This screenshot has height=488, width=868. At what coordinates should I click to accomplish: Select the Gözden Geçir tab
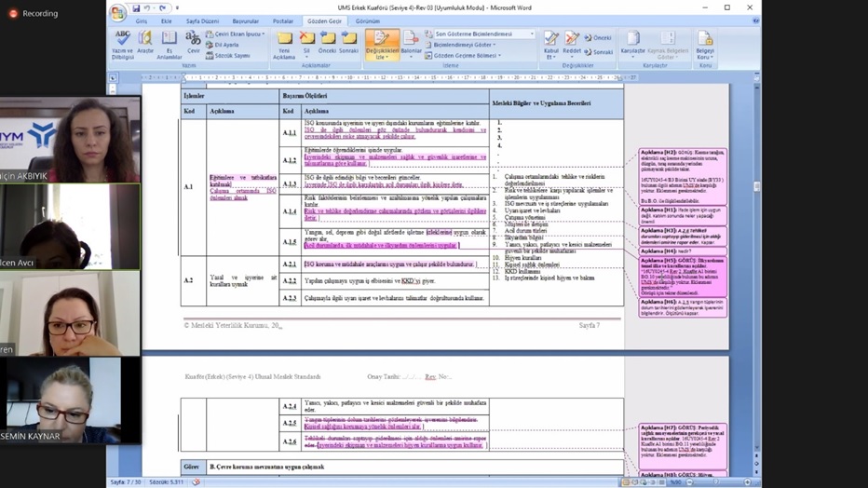[x=324, y=21]
